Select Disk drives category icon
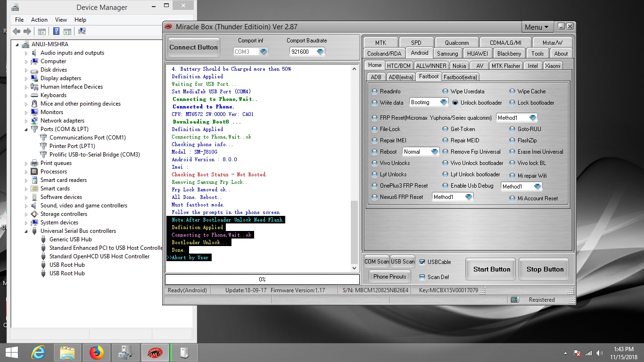The image size is (644, 362). [x=34, y=70]
